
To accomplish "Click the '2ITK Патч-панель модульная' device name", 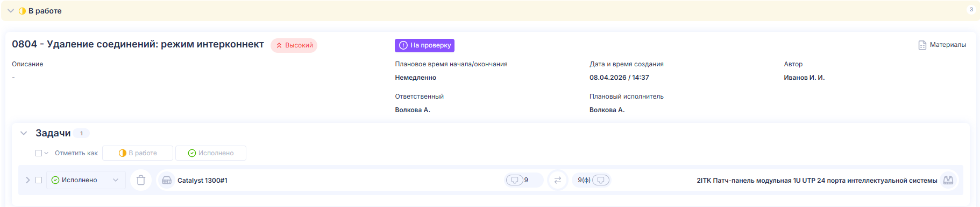I will (817, 181).
